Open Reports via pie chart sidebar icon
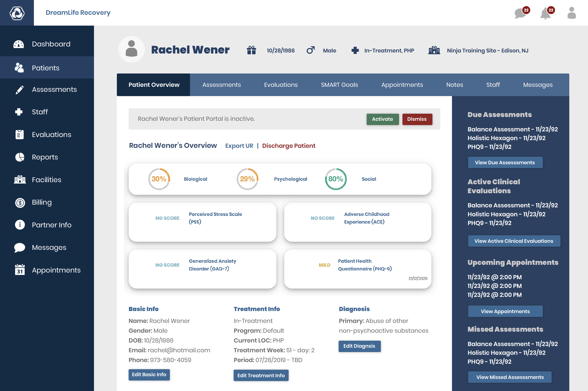The width and height of the screenshot is (588, 391). (20, 157)
